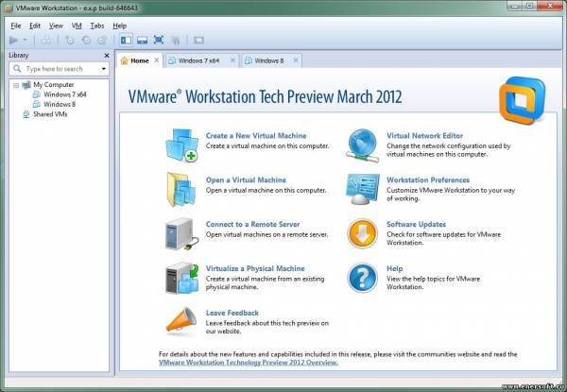Click the Manage Snapshots toolbar icon
The width and height of the screenshot is (567, 392).
[x=102, y=40]
